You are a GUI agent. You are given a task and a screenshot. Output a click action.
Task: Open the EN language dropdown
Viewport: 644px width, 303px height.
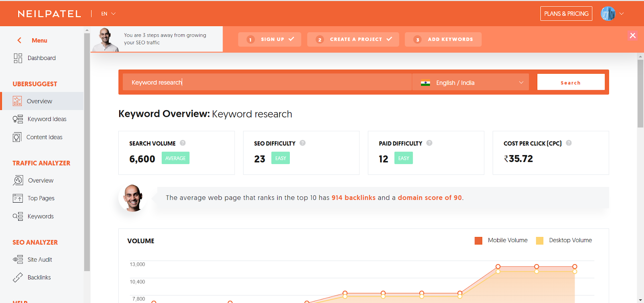click(x=108, y=14)
